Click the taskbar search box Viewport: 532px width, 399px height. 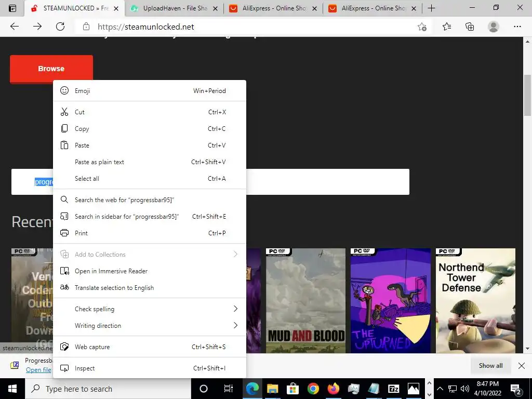pyautogui.click(x=108, y=389)
